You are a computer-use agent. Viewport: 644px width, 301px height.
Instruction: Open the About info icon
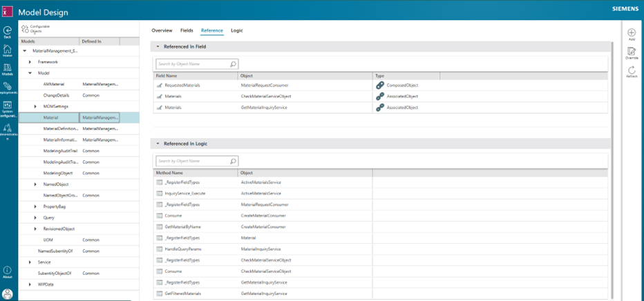[8, 271]
